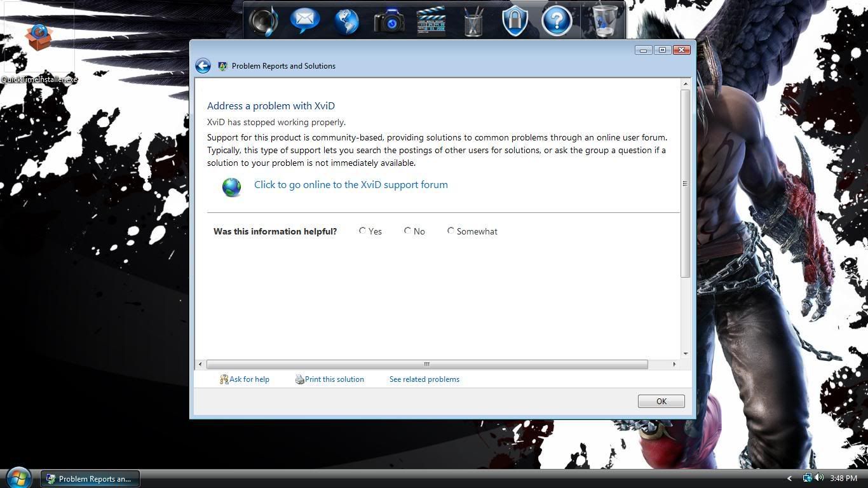The height and width of the screenshot is (488, 868).
Task: Click the vertical scrollbar up arrow
Action: pos(685,84)
